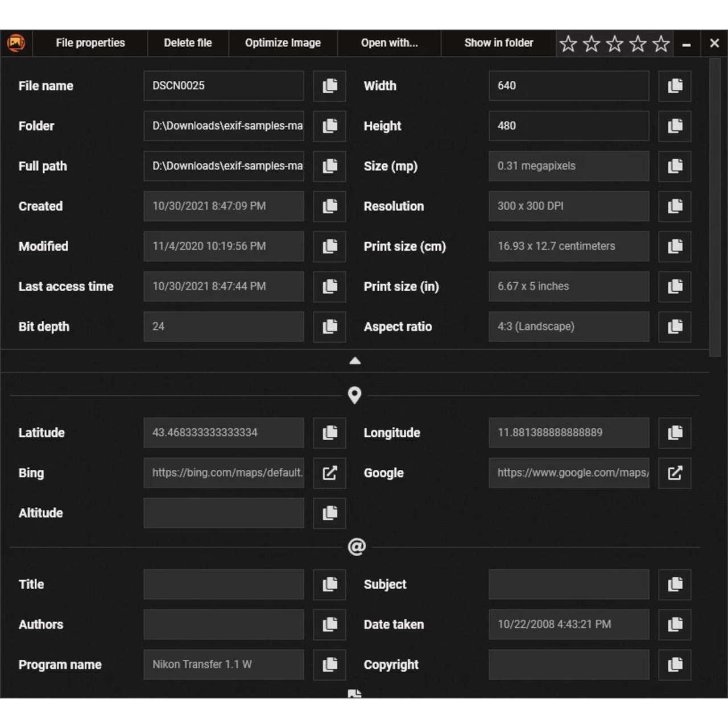Copy the Date taken value

click(675, 624)
